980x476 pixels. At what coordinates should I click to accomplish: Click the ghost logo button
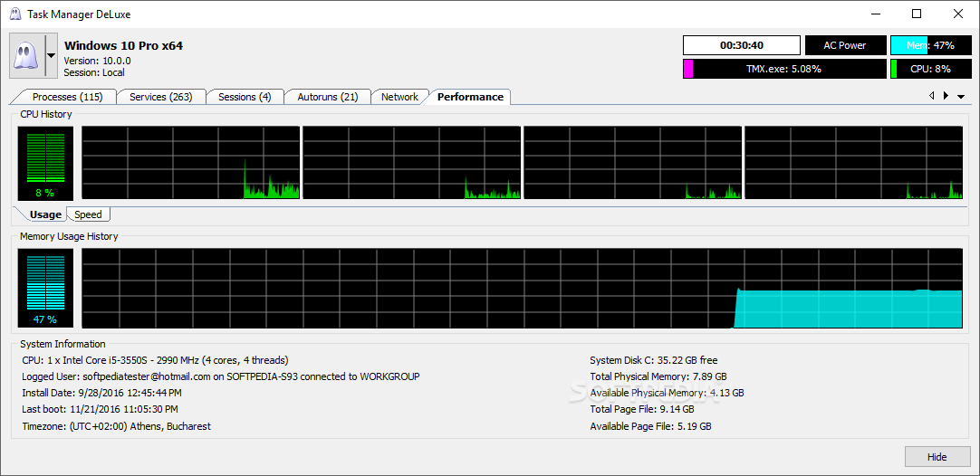point(27,56)
